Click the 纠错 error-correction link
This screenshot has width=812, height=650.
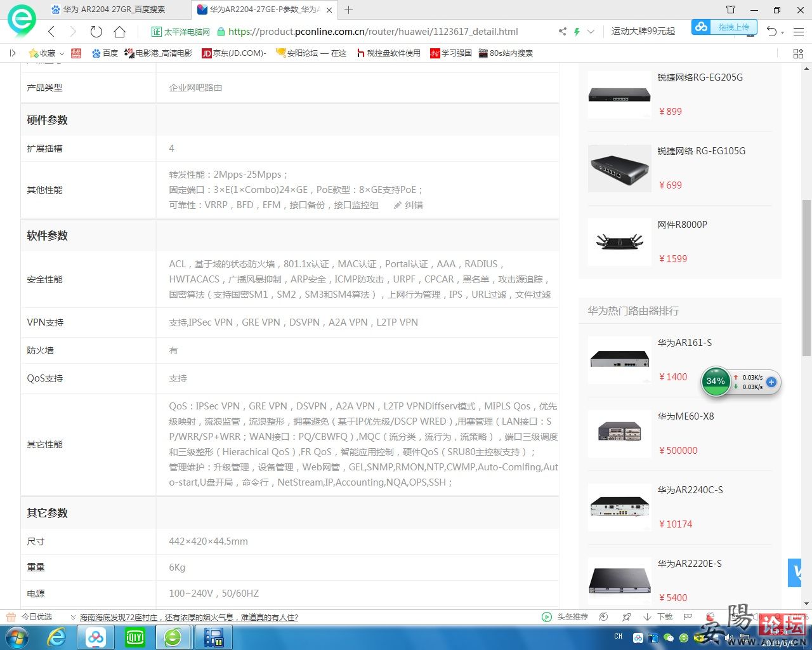[x=408, y=205]
